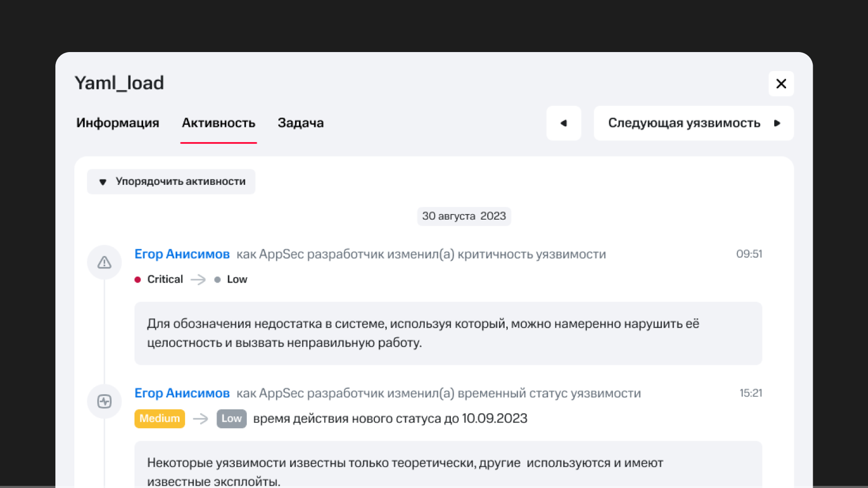Expand the Упорядочить активности dropdown
The width and height of the screenshot is (868, 488).
coord(171,182)
